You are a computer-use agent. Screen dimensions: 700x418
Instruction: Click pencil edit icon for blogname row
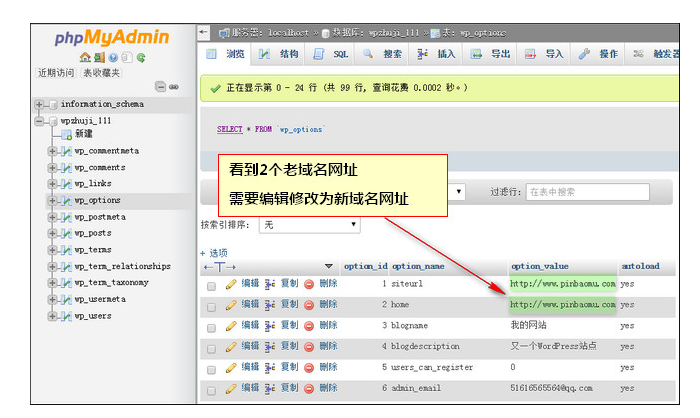point(231,326)
